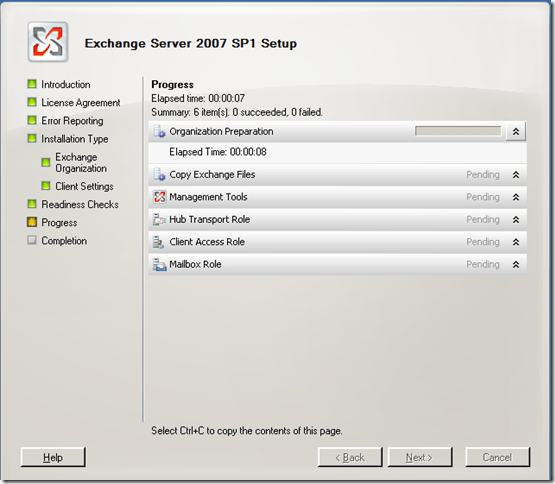This screenshot has width=555, height=484.
Task: Click the bold Progress heading
Action: click(x=172, y=84)
